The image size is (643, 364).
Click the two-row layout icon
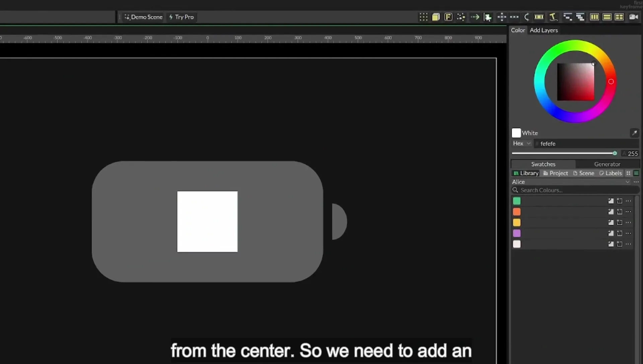(x=607, y=17)
